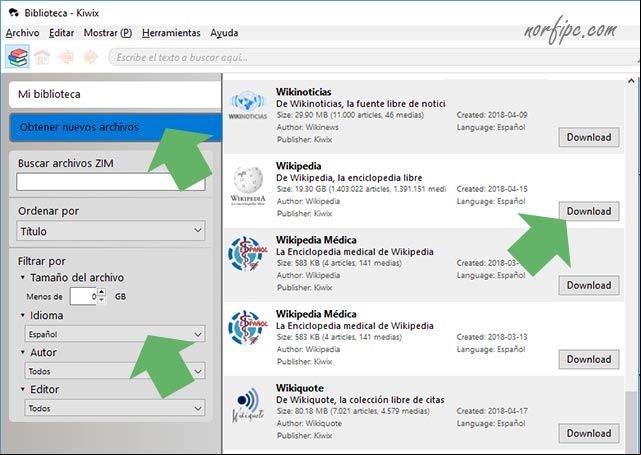Open the Editor Todos dropdown

(x=115, y=408)
